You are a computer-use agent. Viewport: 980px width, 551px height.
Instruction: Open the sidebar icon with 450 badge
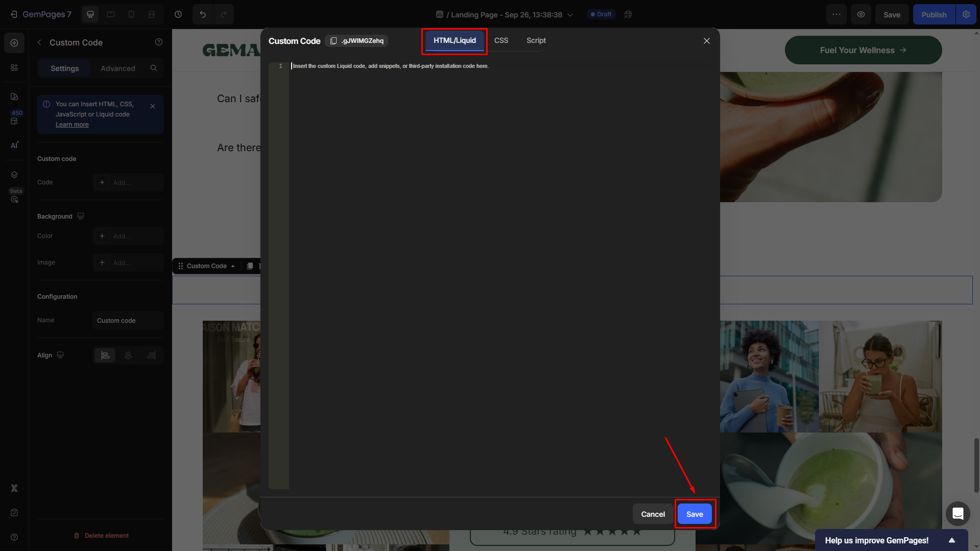14,121
